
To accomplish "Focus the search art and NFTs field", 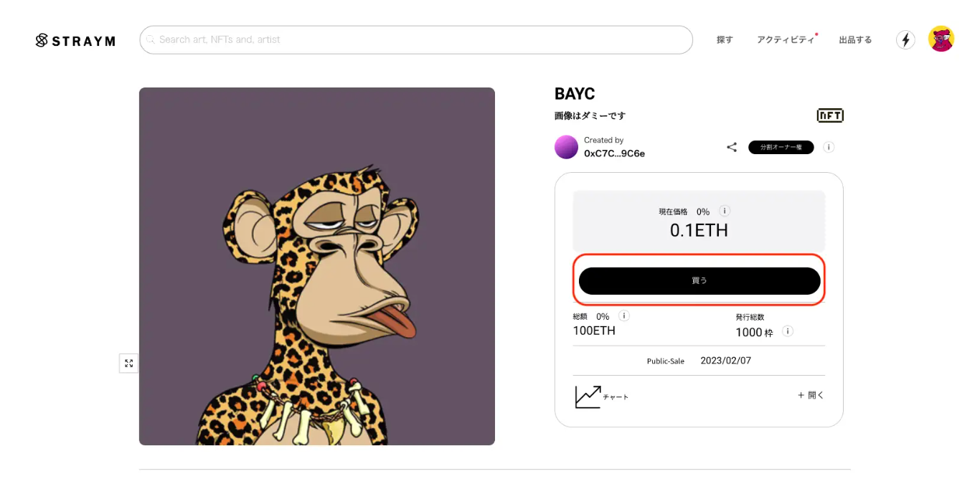I will tap(416, 40).
